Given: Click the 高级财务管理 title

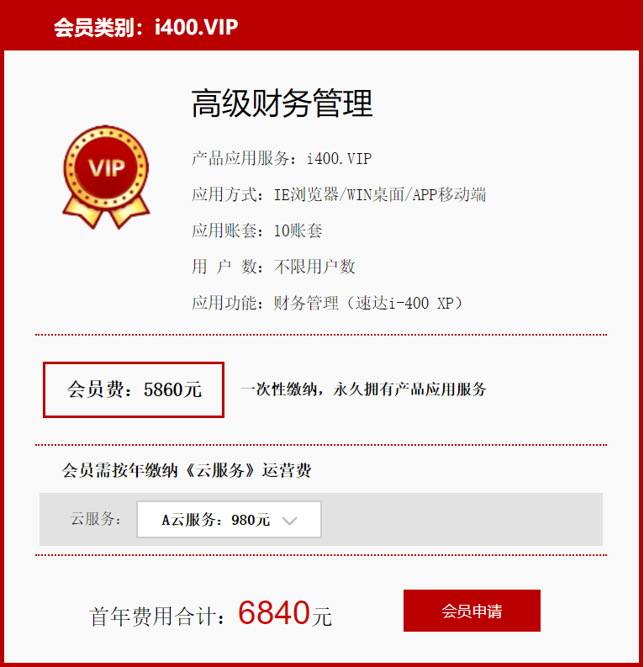Looking at the screenshot, I should pos(282,103).
